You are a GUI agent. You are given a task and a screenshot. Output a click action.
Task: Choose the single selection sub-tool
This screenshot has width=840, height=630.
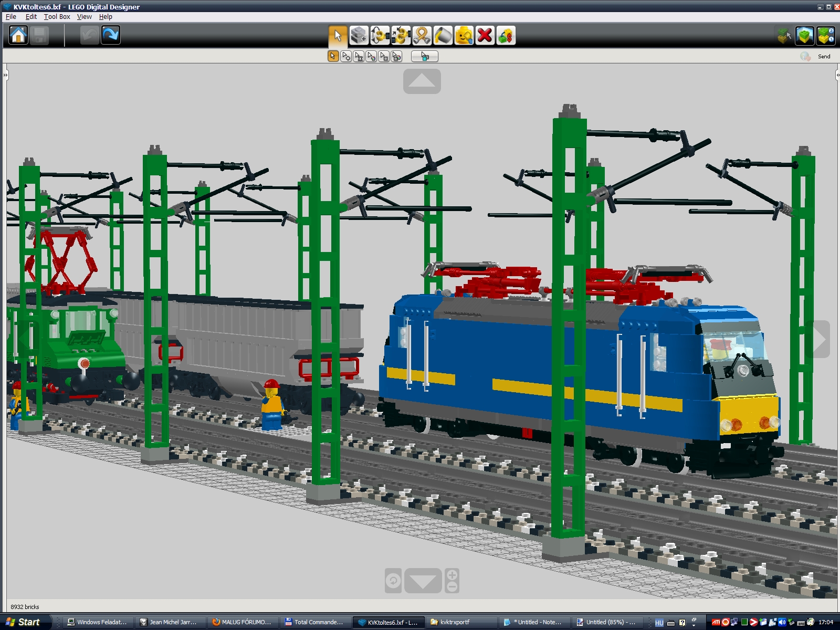(333, 56)
